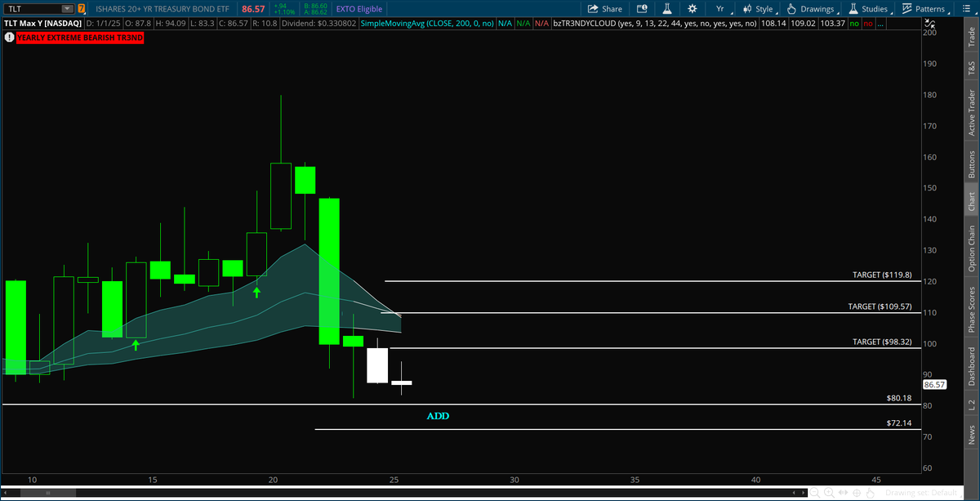Click the green up arrow signal near year 14
980x501 pixels.
coord(136,345)
